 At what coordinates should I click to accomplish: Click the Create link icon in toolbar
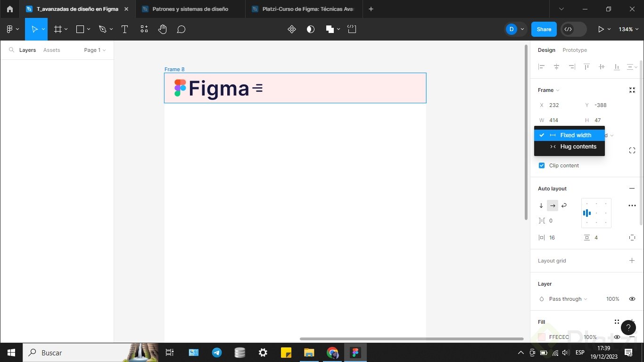[352, 29]
